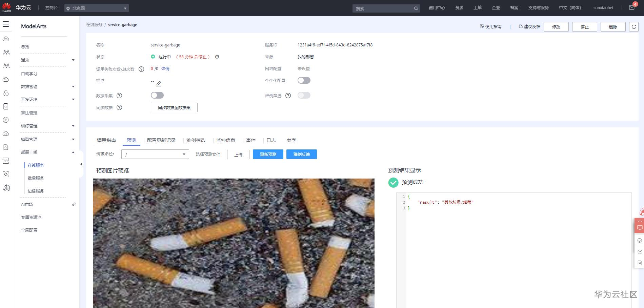Viewport: 644px width, 308px height.
Task: Go to 在线服务 breadcrumb
Action: (x=94, y=25)
